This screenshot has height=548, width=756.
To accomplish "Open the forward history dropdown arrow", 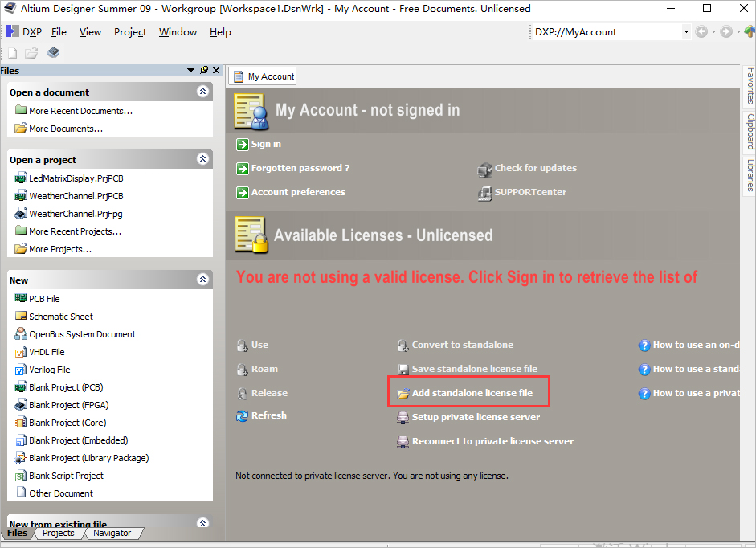I will 738,32.
